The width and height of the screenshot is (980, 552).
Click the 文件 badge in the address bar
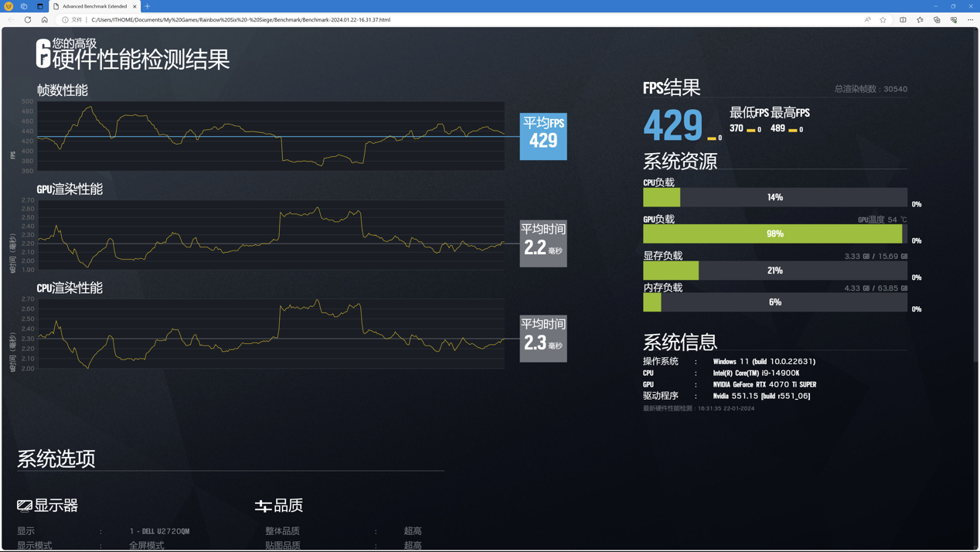click(76, 19)
